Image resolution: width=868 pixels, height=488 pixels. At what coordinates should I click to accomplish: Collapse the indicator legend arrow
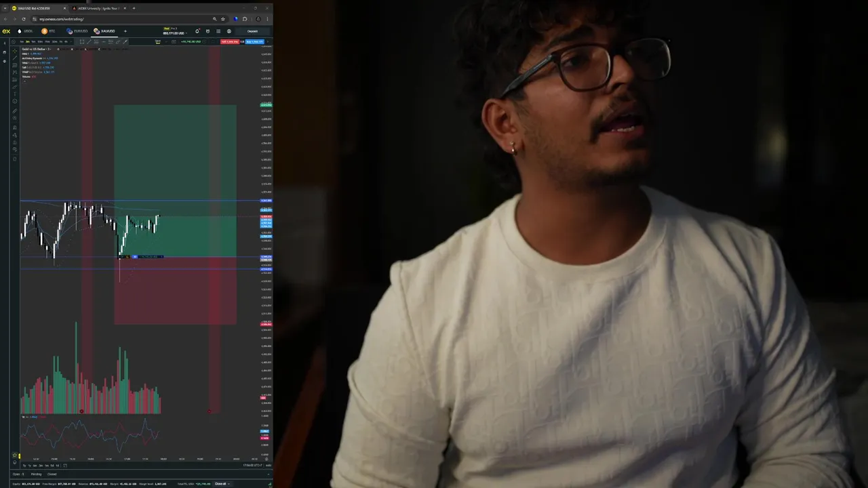[24, 81]
